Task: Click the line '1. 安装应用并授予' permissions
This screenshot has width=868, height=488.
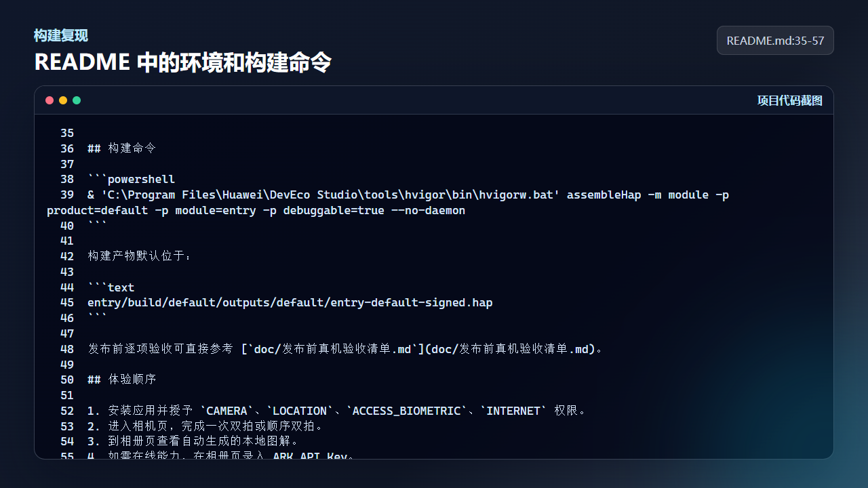Action: click(x=337, y=411)
